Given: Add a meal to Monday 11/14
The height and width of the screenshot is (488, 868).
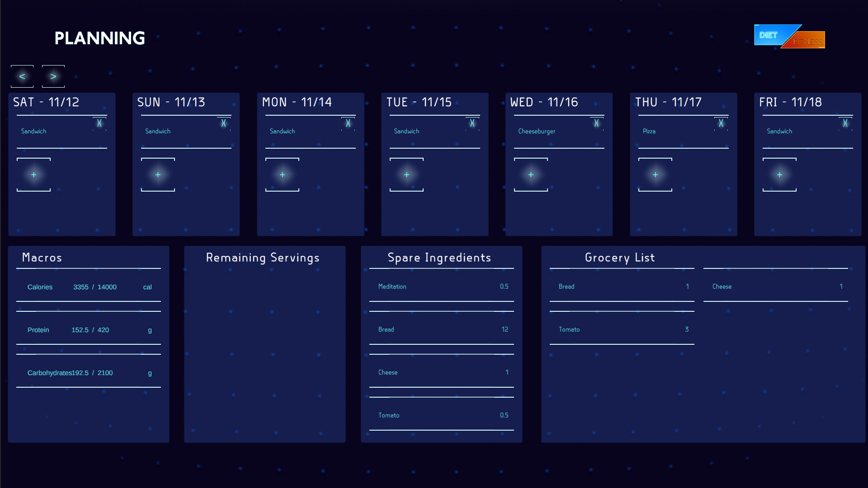Looking at the screenshot, I should 282,174.
